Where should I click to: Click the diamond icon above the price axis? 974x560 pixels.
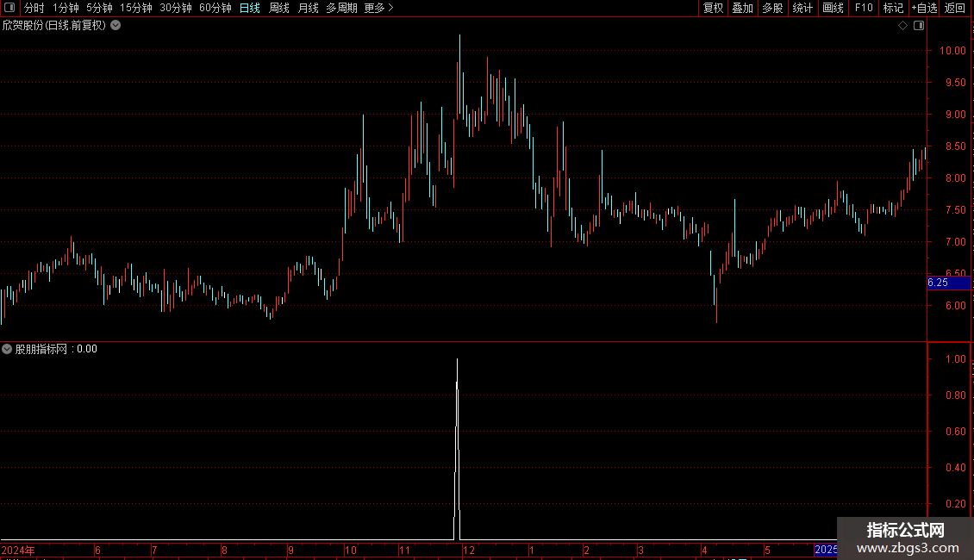click(903, 26)
